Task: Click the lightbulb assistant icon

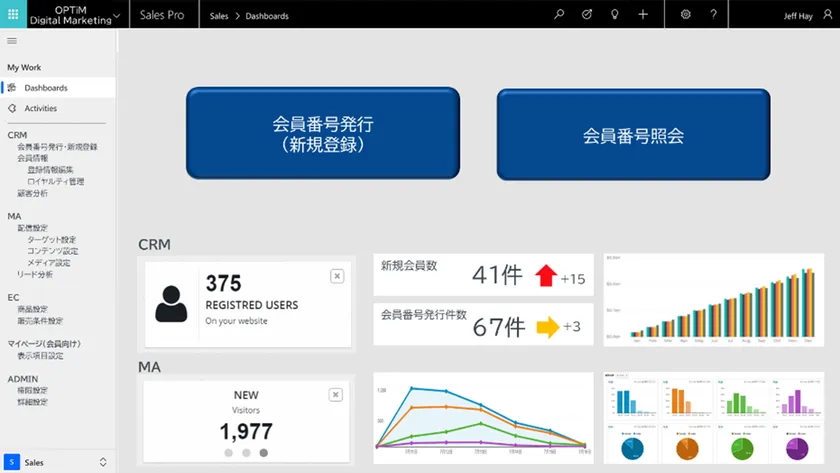Action: pos(615,15)
